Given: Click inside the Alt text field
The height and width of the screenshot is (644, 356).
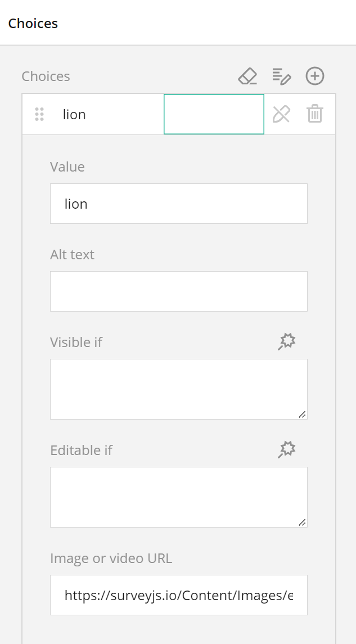Looking at the screenshot, I should (178, 291).
